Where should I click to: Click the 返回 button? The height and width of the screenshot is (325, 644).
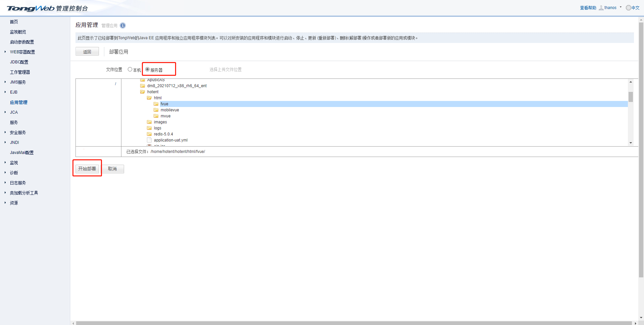[x=87, y=52]
